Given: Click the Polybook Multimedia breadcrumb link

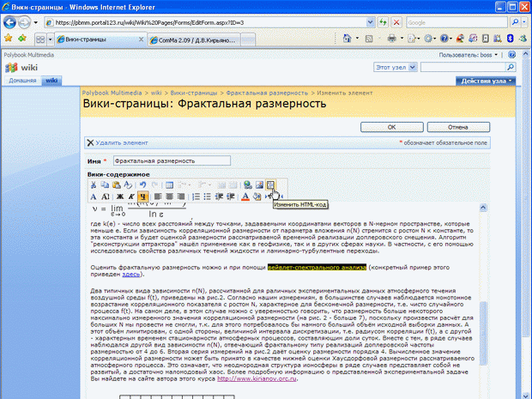Looking at the screenshot, I should (112, 93).
